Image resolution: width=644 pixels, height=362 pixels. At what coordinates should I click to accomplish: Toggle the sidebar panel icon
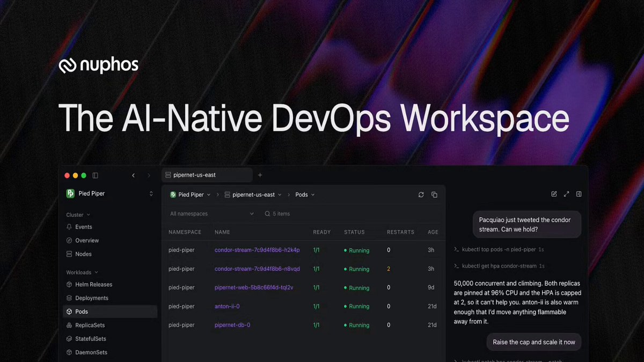[x=96, y=175]
